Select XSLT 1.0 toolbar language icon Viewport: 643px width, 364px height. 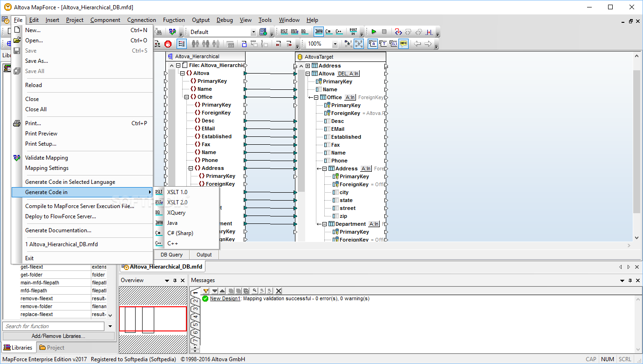[284, 32]
